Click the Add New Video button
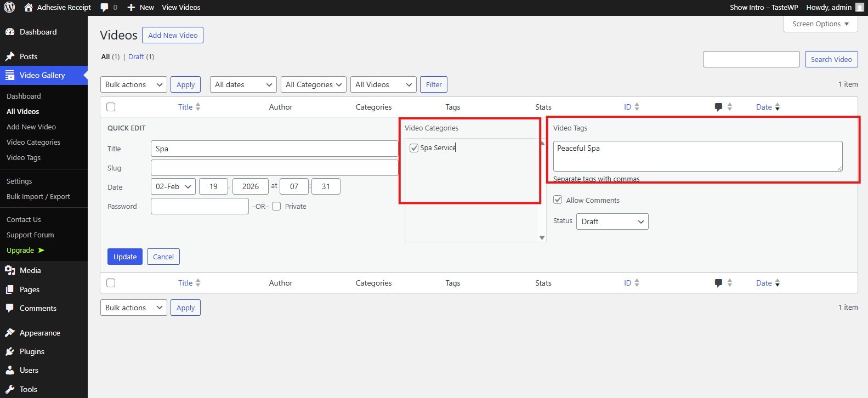Image resolution: width=868 pixels, height=398 pixels. [x=173, y=35]
